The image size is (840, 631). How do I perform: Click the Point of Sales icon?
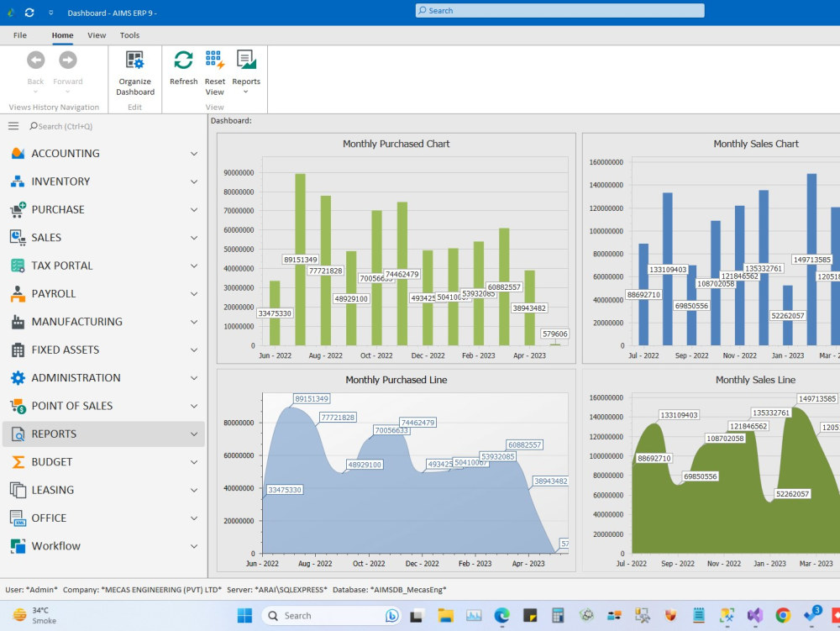point(18,406)
